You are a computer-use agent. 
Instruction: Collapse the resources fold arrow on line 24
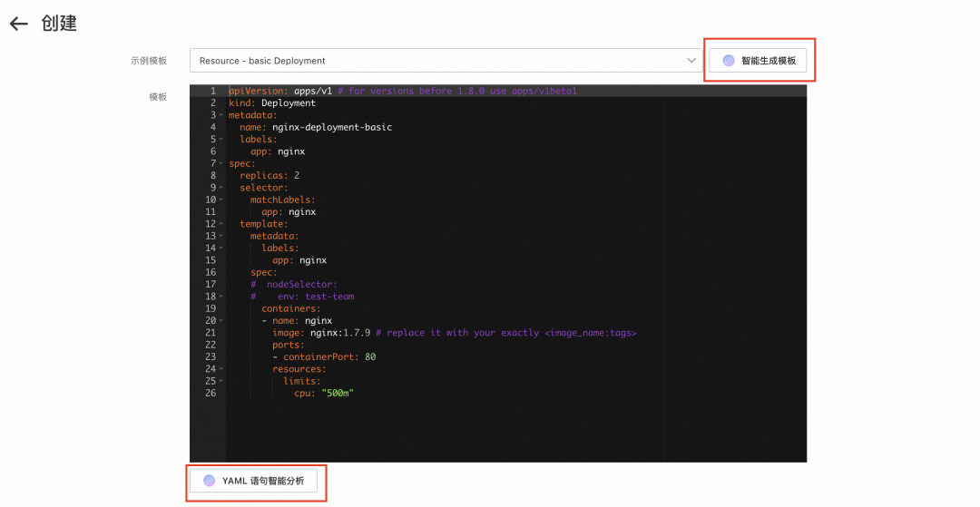point(221,369)
